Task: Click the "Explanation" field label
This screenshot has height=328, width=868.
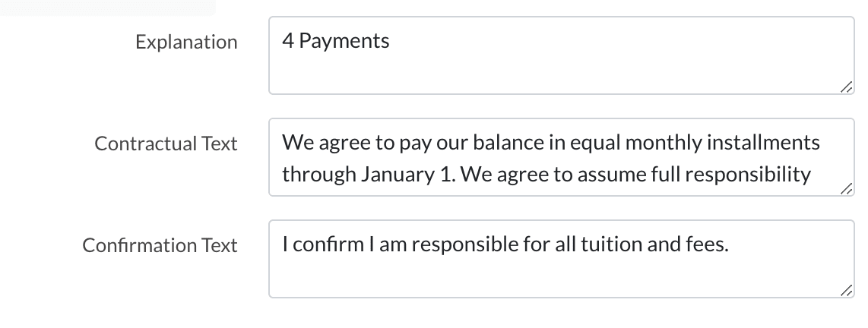Action: (186, 43)
